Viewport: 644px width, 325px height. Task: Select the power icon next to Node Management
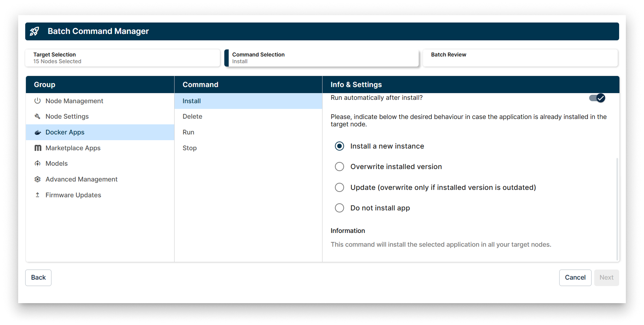pyautogui.click(x=37, y=100)
